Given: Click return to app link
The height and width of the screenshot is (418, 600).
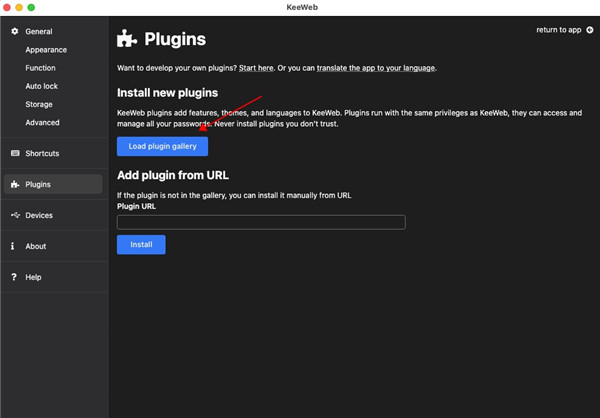Looking at the screenshot, I should point(558,30).
